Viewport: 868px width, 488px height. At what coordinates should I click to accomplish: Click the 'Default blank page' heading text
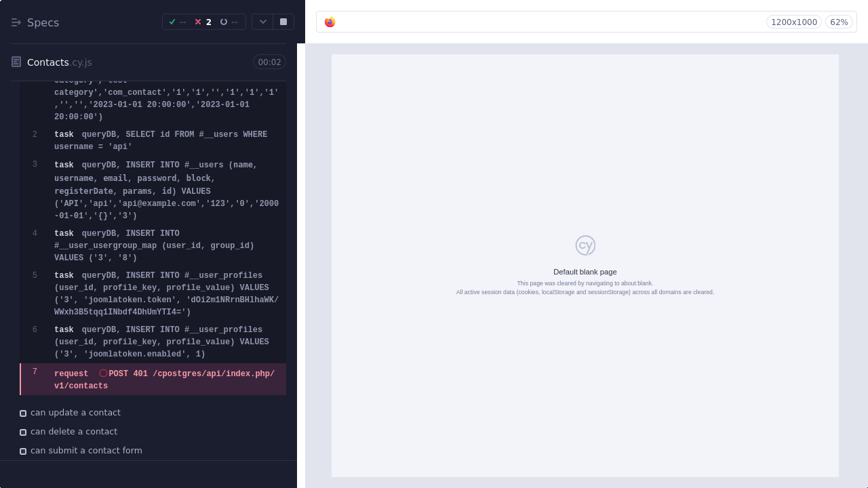click(x=585, y=272)
